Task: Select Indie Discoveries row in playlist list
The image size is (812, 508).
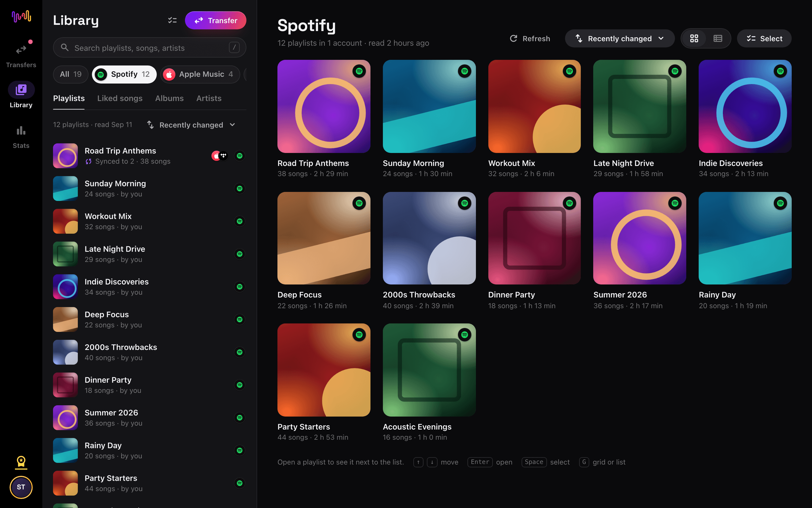Action: click(x=150, y=286)
